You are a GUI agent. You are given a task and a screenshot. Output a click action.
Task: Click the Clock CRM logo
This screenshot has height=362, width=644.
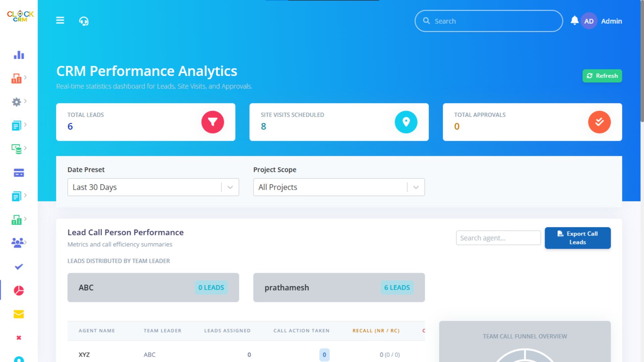(20, 16)
